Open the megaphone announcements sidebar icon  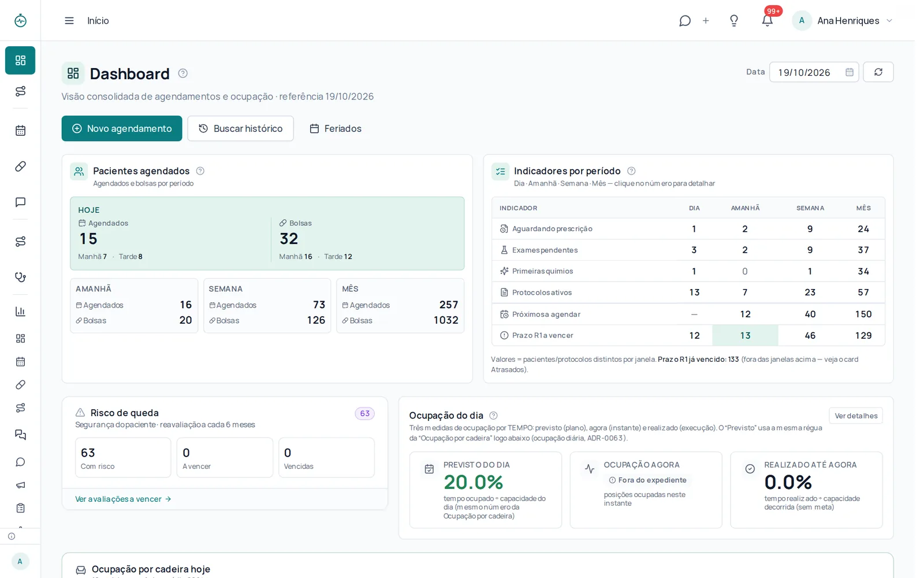click(20, 485)
